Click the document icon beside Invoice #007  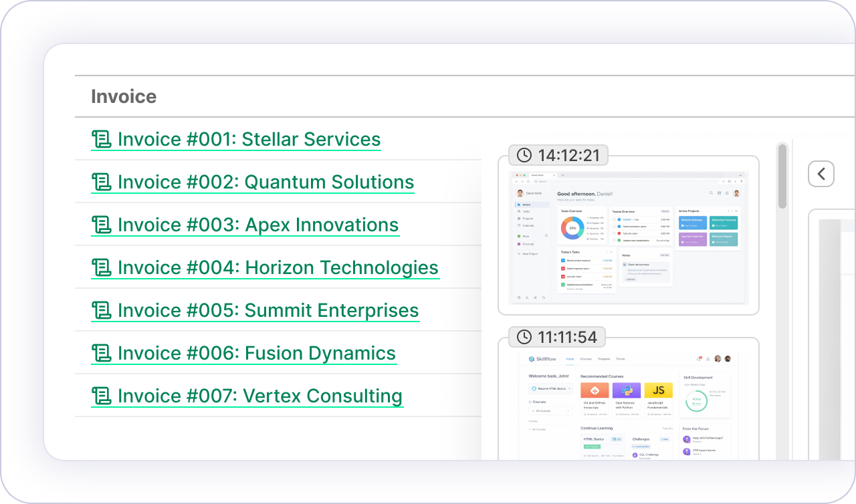[x=101, y=396]
